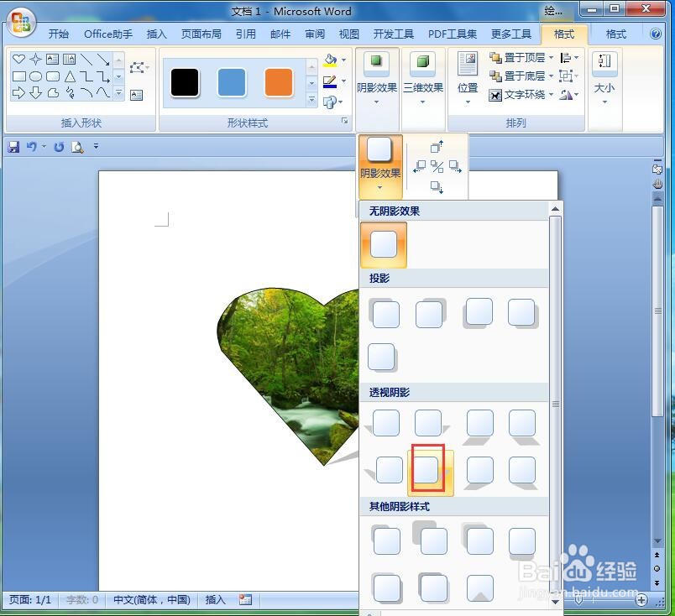The width and height of the screenshot is (675, 616).
Task: Click the 页面: 1/1 status indicator
Action: tap(30, 600)
